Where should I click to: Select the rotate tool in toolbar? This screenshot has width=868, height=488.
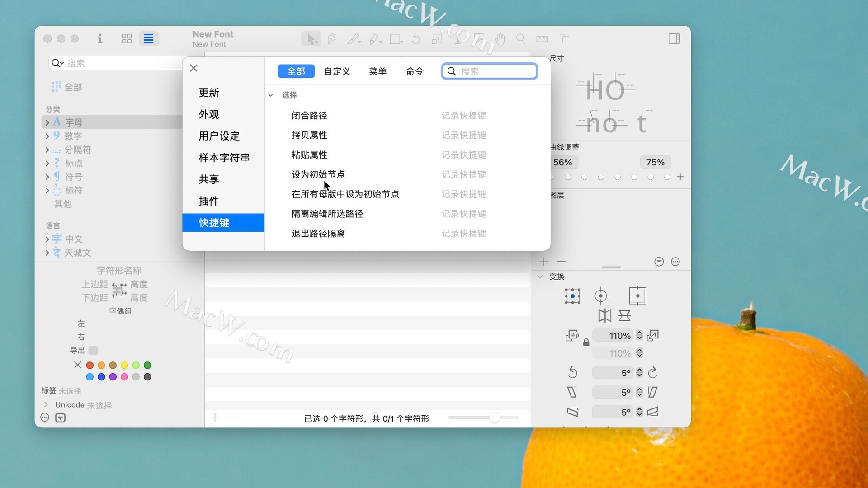tap(416, 39)
